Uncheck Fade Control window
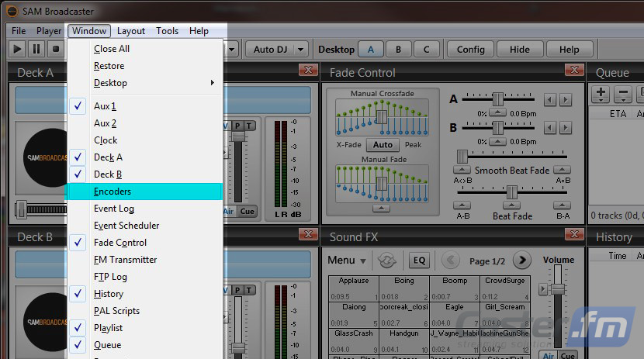 pyautogui.click(x=78, y=243)
